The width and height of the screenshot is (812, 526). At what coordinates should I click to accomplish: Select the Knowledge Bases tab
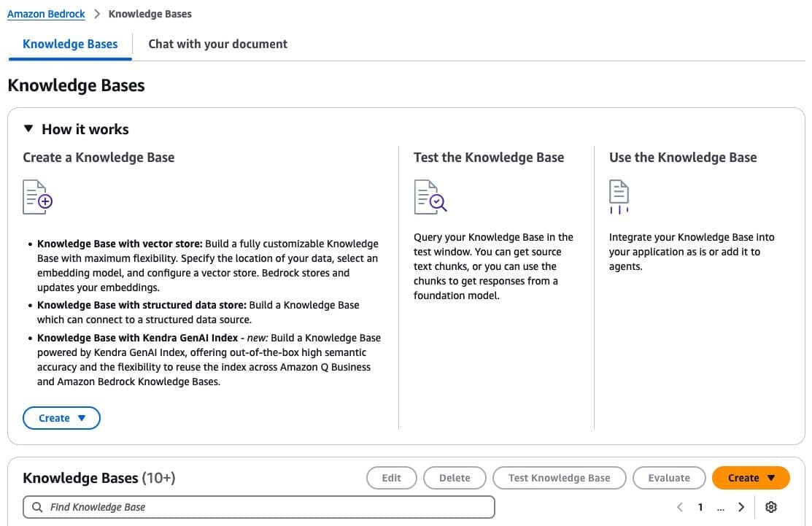70,44
